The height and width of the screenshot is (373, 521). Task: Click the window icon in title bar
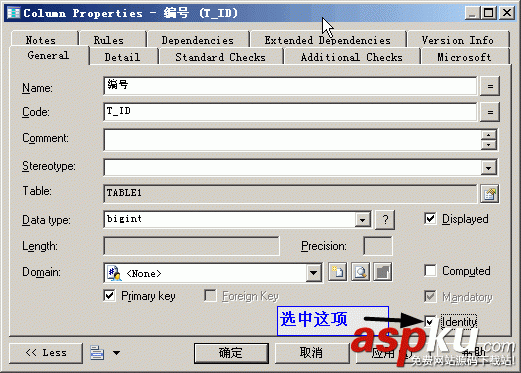(14, 13)
